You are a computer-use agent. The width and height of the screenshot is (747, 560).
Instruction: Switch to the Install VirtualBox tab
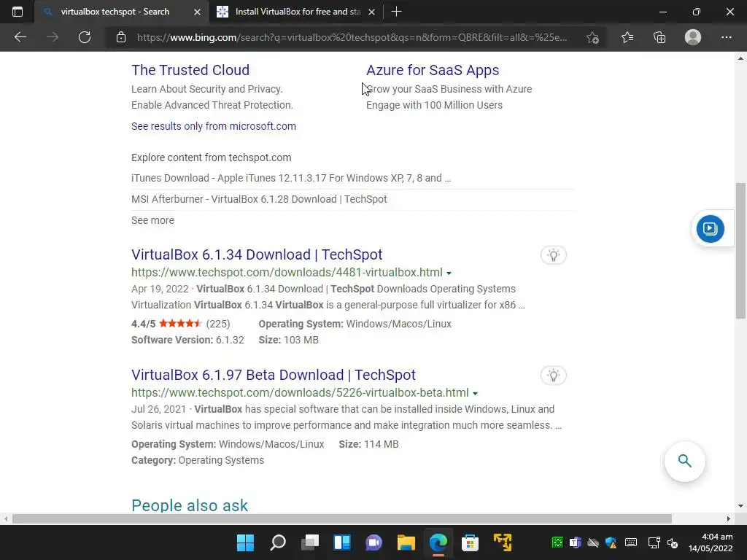298,12
